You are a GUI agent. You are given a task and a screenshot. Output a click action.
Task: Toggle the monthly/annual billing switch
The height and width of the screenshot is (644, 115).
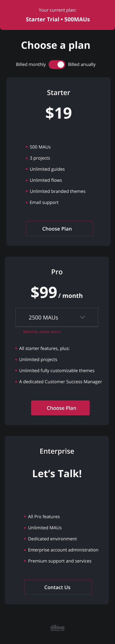(x=57, y=65)
